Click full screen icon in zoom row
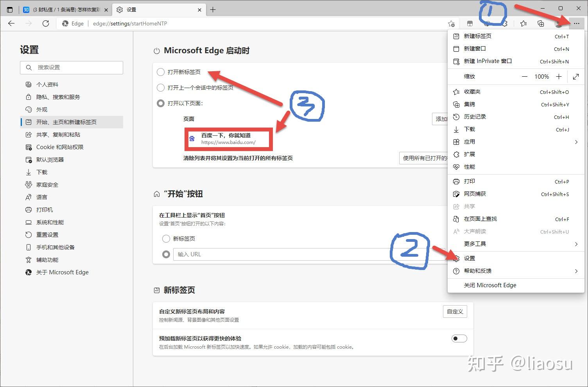588x387 pixels. point(576,77)
